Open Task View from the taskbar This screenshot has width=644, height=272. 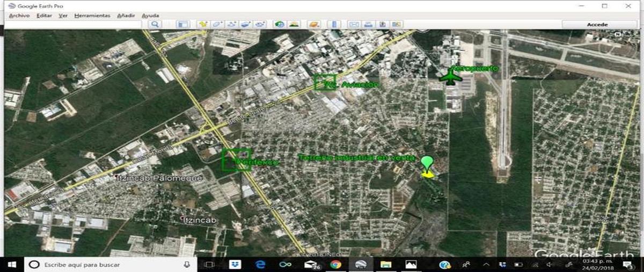209,264
